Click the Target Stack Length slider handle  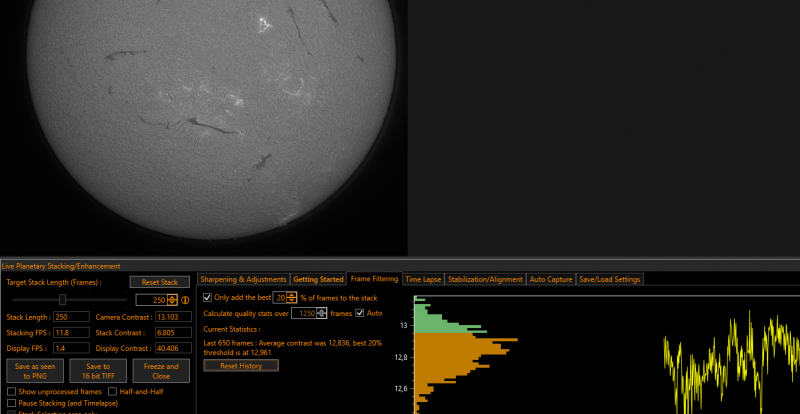point(62,300)
